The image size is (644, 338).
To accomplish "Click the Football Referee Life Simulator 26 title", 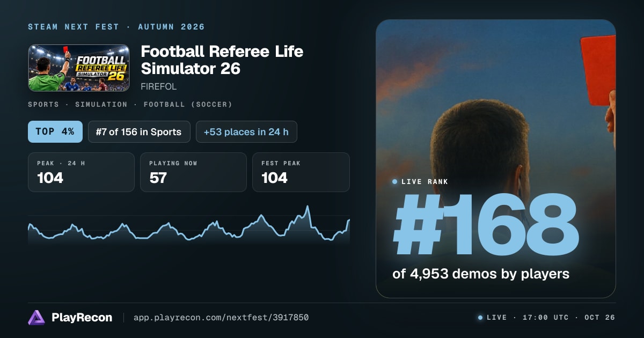I will (x=222, y=60).
